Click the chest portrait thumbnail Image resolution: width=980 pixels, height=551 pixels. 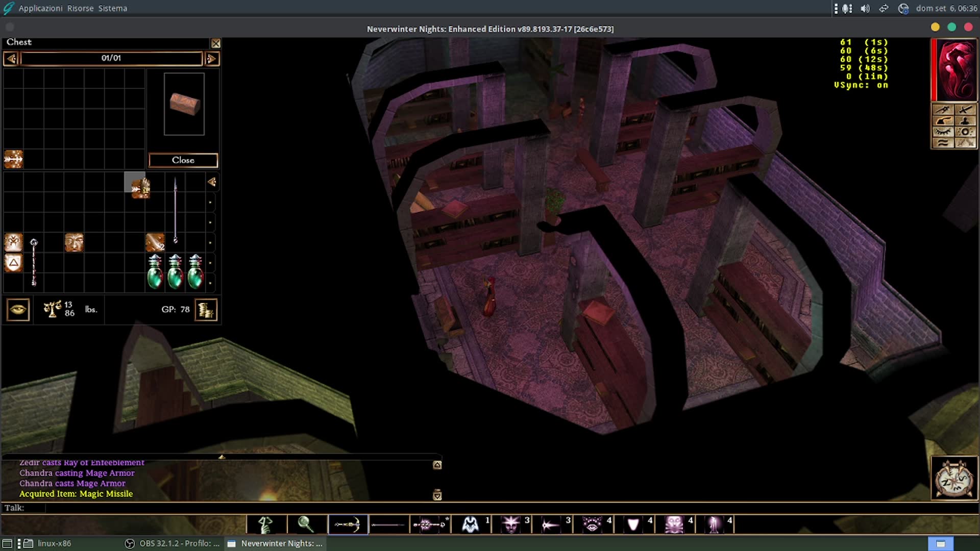tap(184, 104)
